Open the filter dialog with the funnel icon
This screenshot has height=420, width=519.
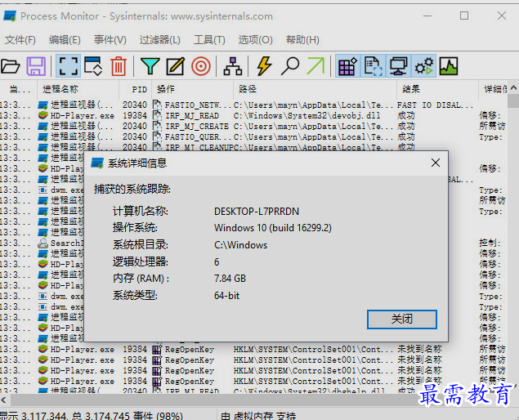point(150,66)
